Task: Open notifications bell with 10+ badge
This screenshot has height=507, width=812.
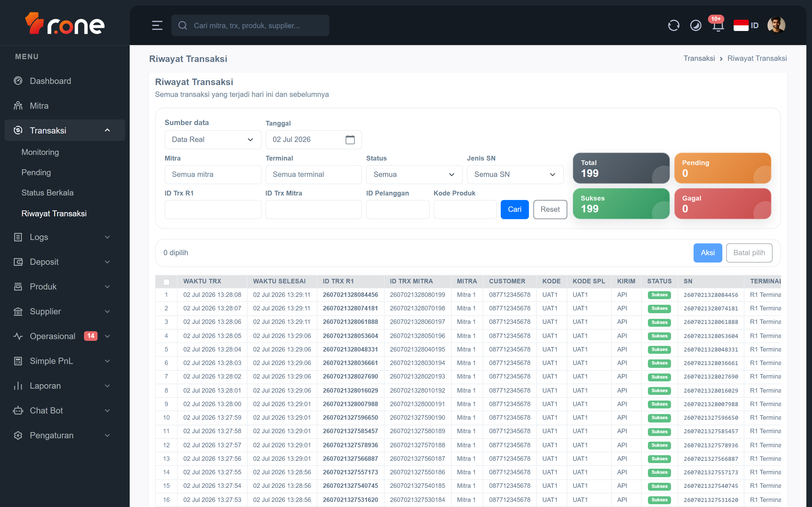Action: pos(718,25)
